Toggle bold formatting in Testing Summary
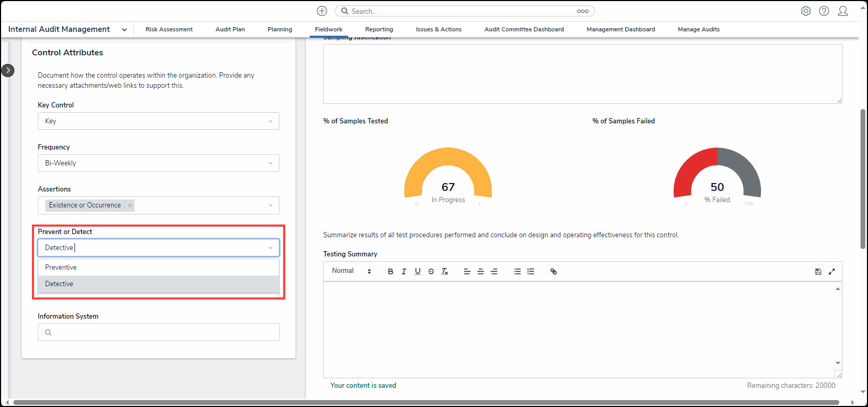 tap(390, 271)
